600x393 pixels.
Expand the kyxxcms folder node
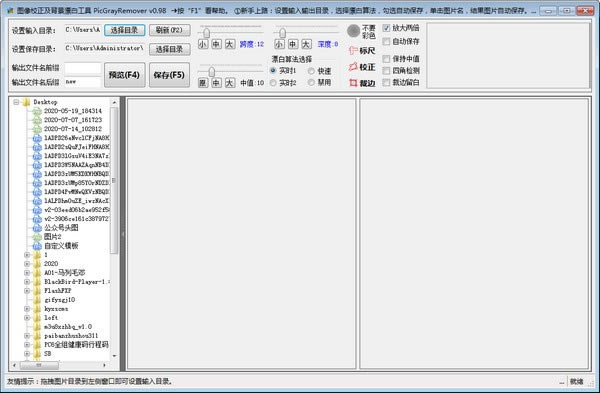pos(27,309)
